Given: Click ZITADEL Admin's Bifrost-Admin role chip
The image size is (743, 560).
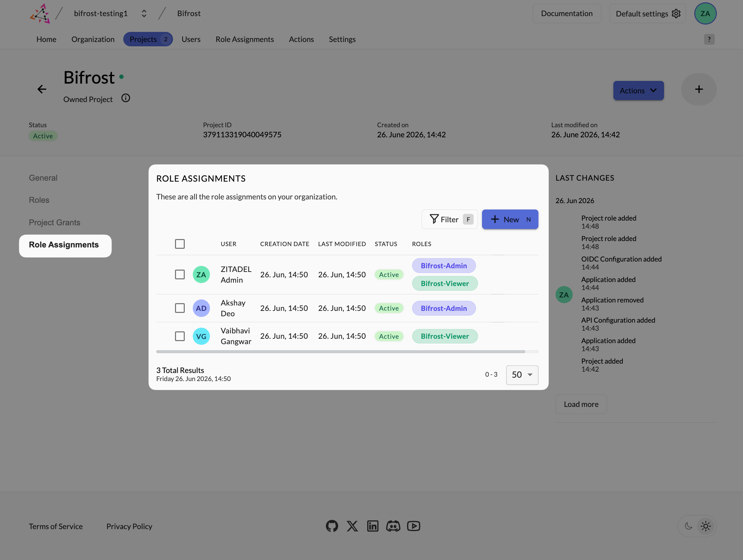Looking at the screenshot, I should (x=444, y=266).
